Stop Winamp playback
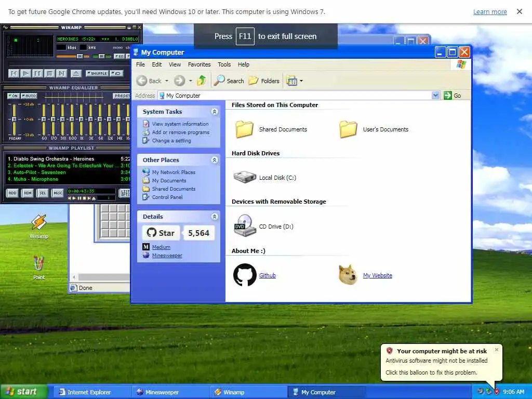The image size is (532, 399). point(49,73)
